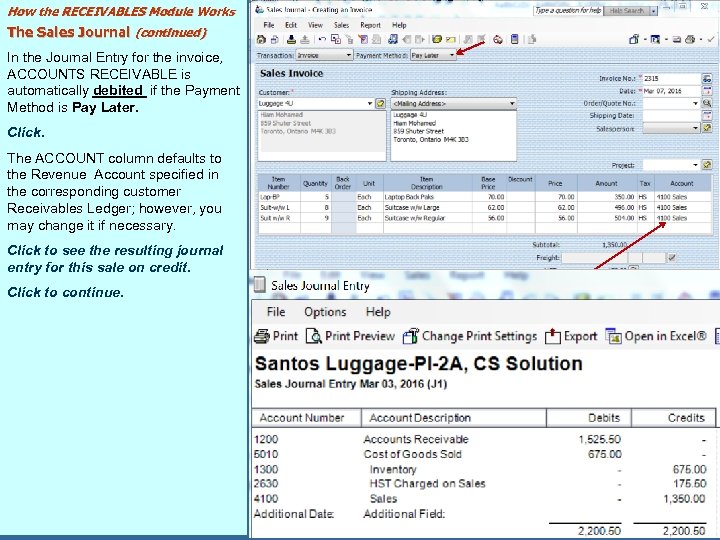The height and width of the screenshot is (540, 720).
Task: Click the Export icon in Sales Journal Entry window
Action: coord(552,336)
